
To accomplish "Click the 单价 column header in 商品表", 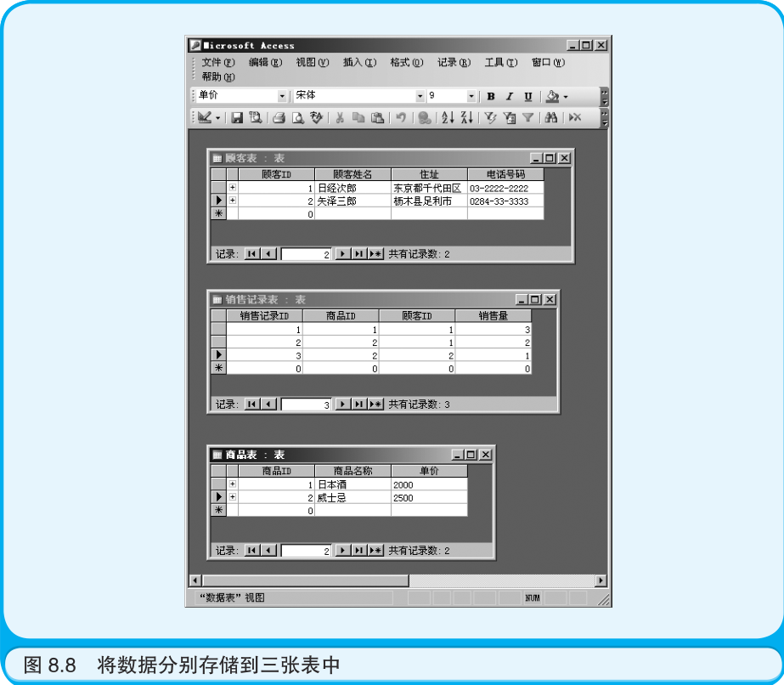I will [429, 471].
